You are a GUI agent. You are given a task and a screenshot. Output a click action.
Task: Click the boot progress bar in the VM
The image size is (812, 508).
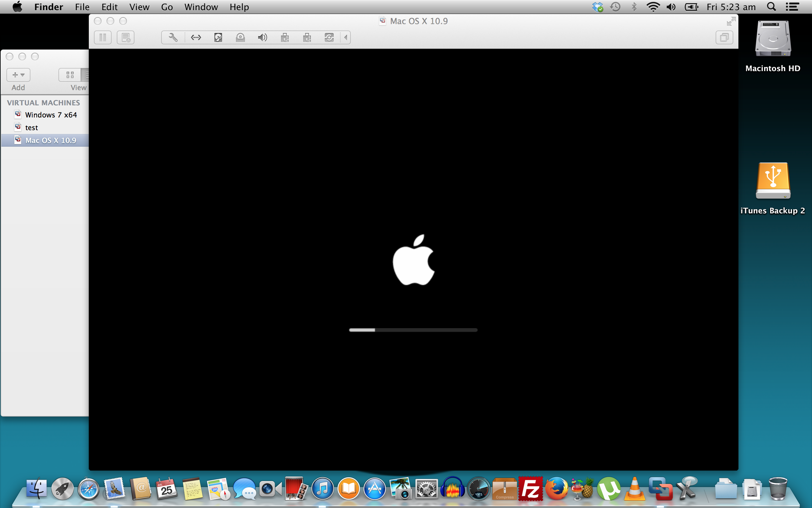point(413,330)
